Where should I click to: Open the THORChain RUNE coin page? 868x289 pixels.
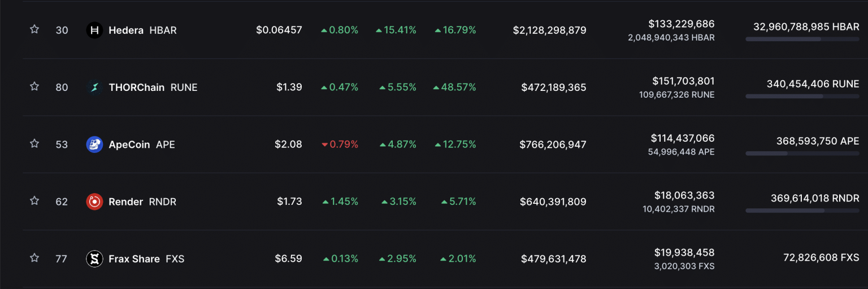click(x=136, y=87)
